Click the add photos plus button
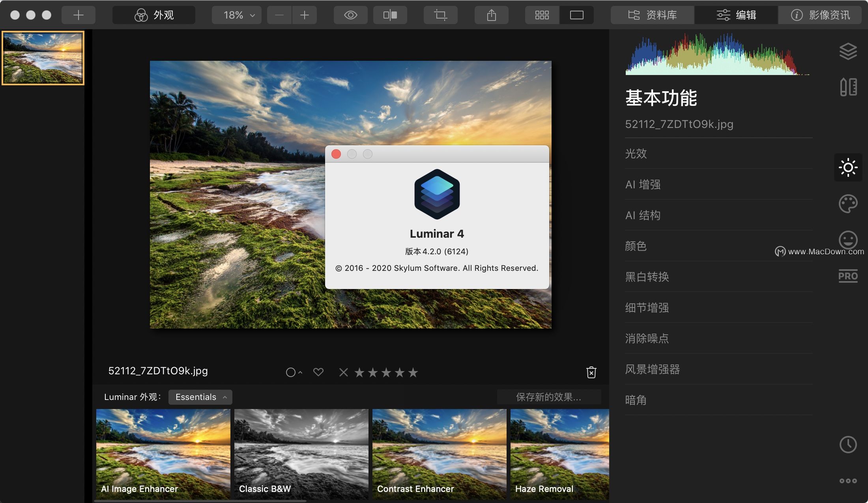 (78, 15)
